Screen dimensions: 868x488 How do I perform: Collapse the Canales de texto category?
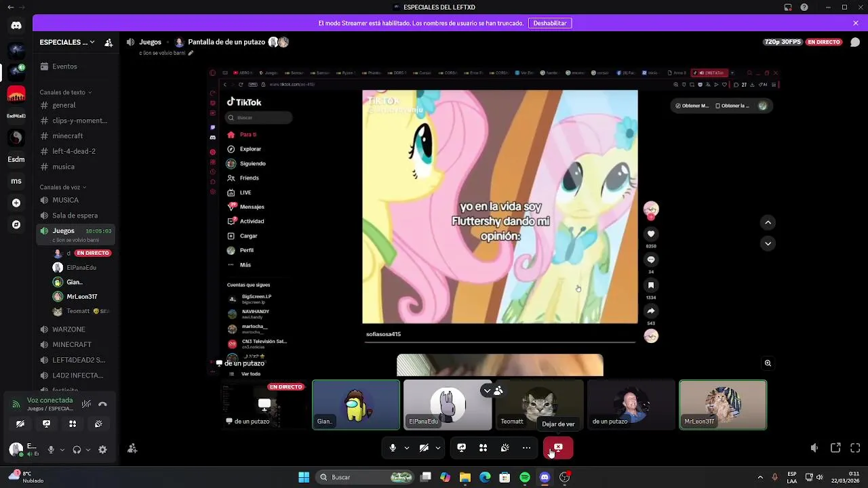click(x=66, y=92)
